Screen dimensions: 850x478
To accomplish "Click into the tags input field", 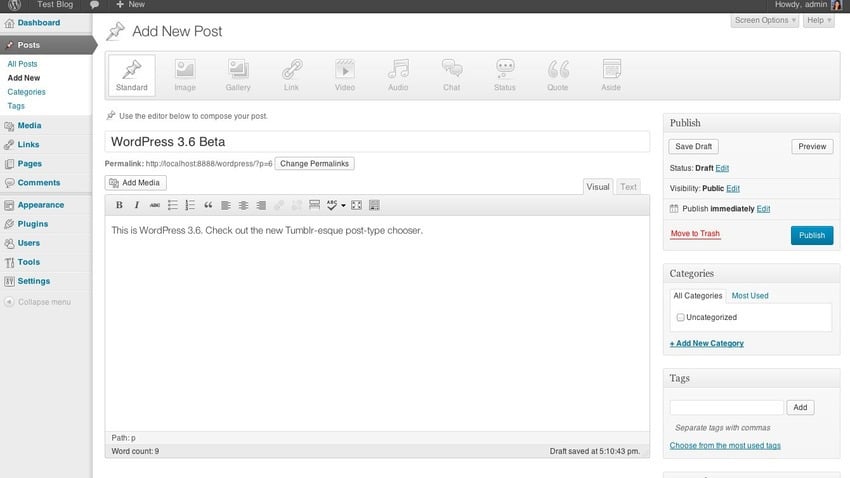I will [726, 407].
